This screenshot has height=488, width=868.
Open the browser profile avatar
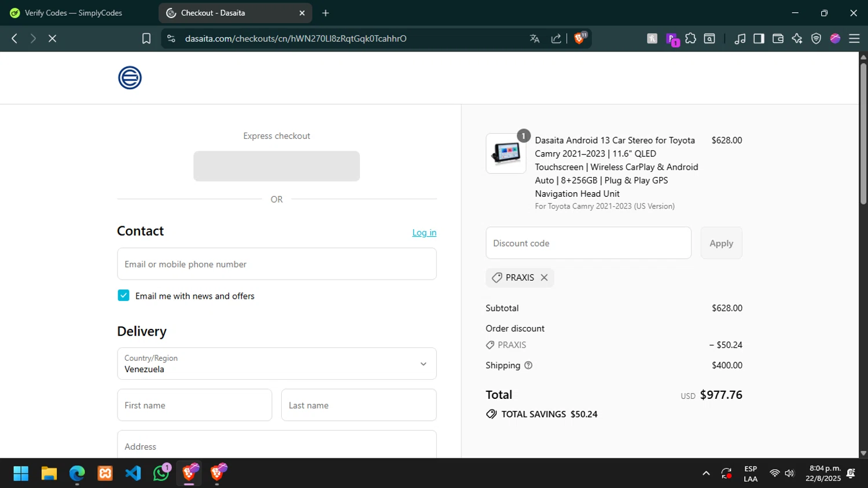coord(835,38)
